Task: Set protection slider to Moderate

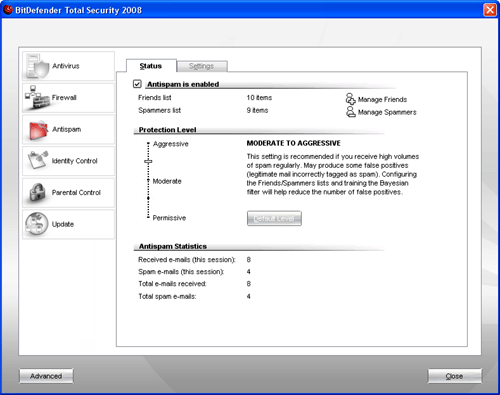Action: tap(148, 180)
